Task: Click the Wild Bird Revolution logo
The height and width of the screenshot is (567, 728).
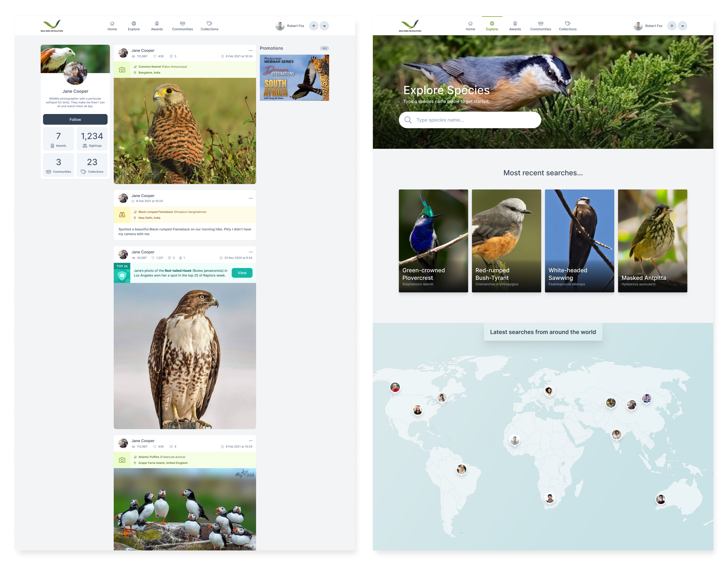Action: coord(52,26)
